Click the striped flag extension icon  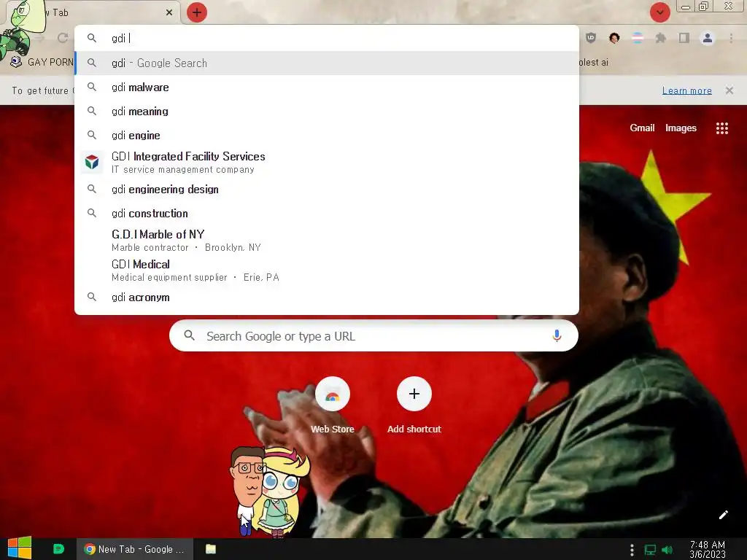tap(638, 38)
